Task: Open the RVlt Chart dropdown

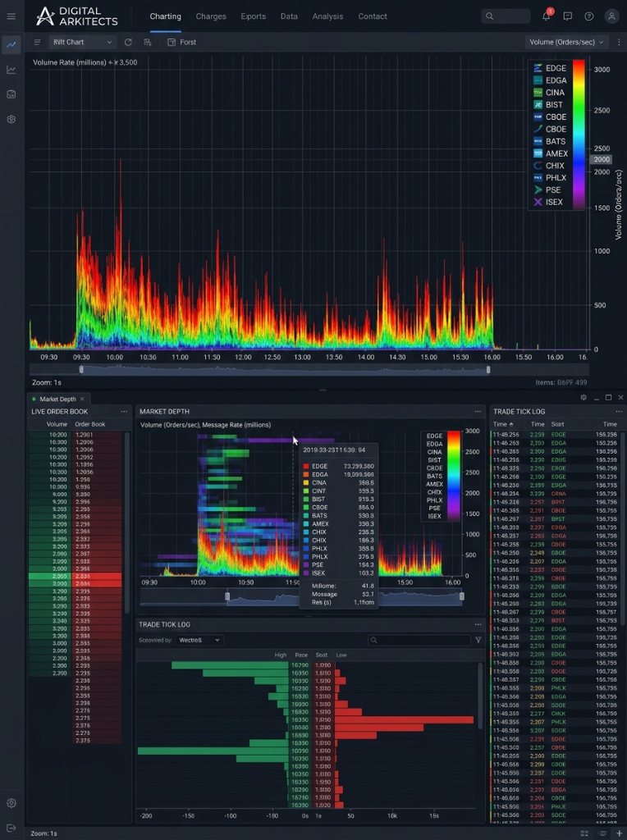Action: pyautogui.click(x=83, y=42)
